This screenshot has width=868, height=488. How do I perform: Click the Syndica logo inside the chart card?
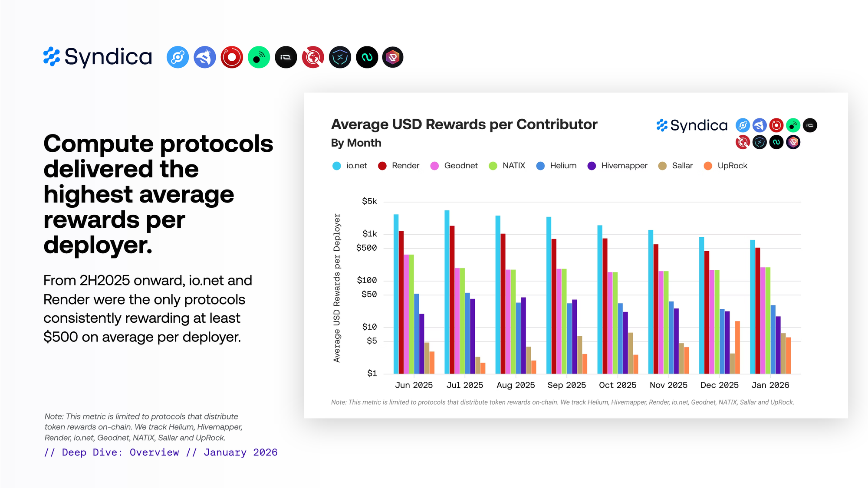[692, 125]
